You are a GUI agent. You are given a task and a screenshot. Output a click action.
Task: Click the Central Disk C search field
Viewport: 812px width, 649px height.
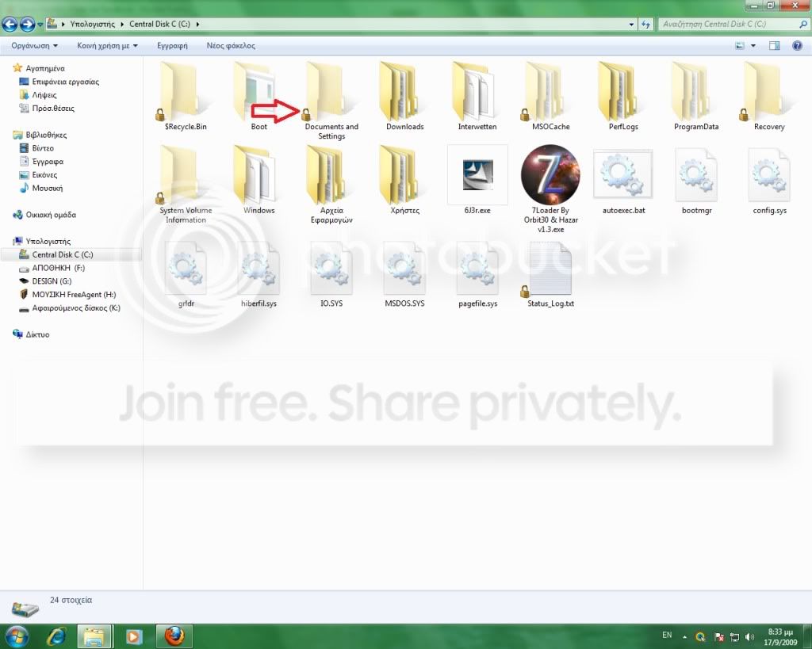coord(730,24)
